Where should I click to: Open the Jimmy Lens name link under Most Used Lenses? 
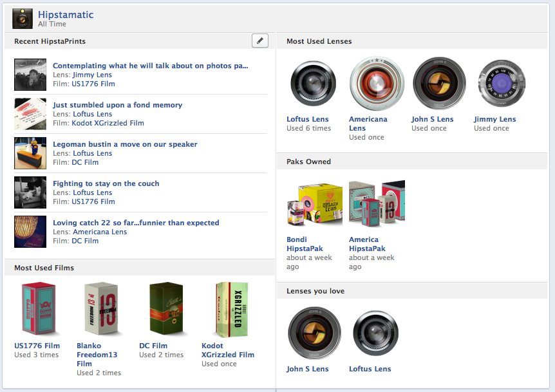[x=495, y=119]
